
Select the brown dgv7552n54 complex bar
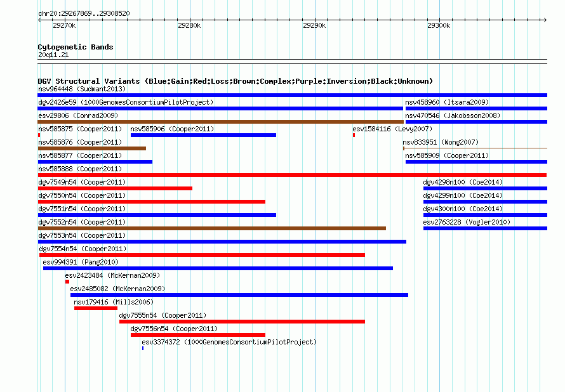click(212, 228)
